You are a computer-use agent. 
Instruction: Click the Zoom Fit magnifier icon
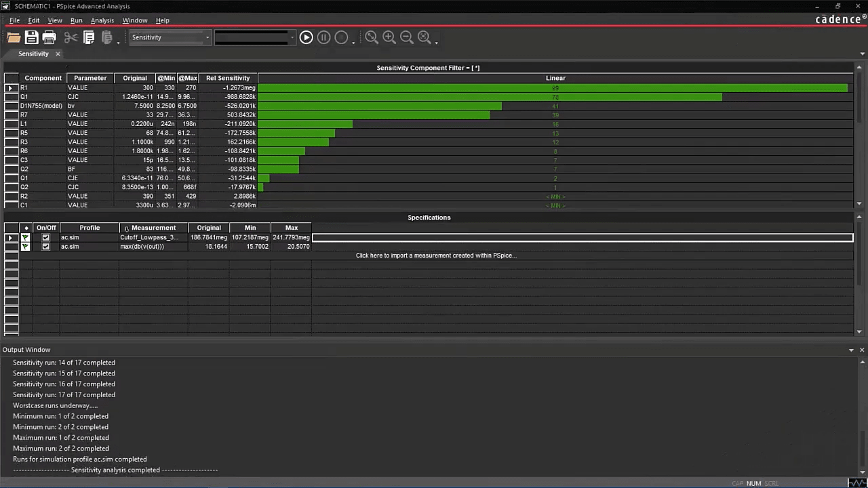(425, 37)
